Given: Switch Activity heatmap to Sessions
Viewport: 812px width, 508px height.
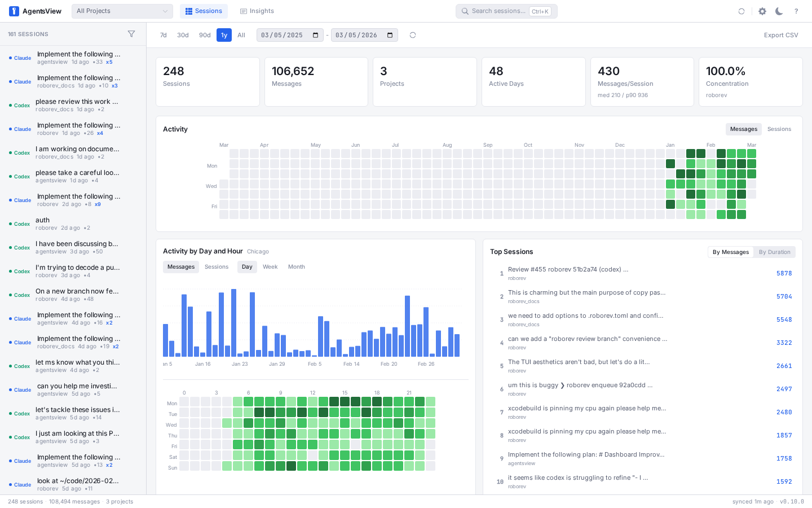Looking at the screenshot, I should 779,129.
